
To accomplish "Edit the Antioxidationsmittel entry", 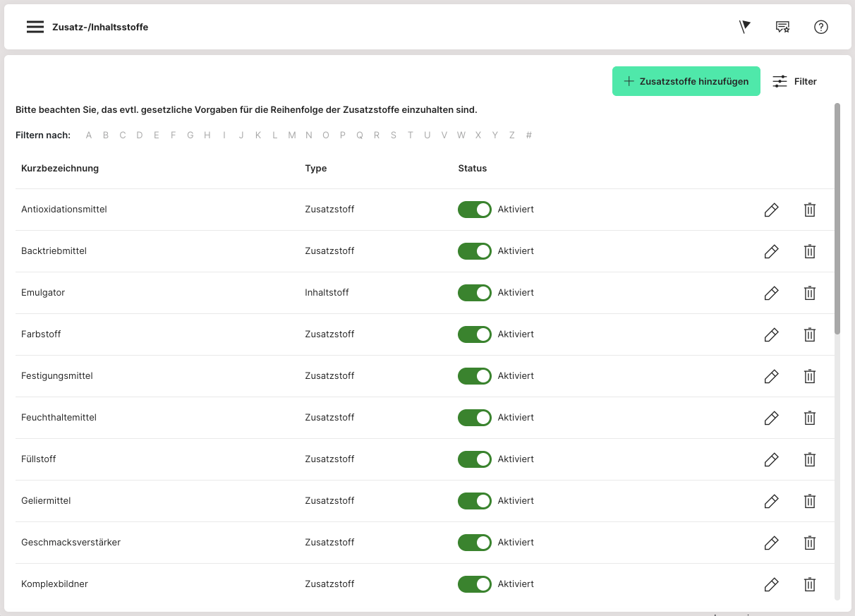I will pos(771,210).
